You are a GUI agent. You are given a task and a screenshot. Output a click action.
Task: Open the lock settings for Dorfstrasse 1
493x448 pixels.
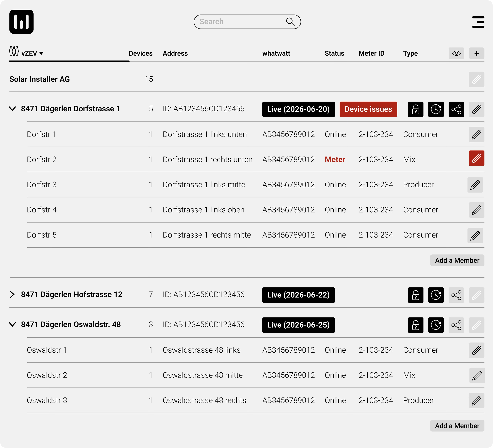pyautogui.click(x=416, y=109)
